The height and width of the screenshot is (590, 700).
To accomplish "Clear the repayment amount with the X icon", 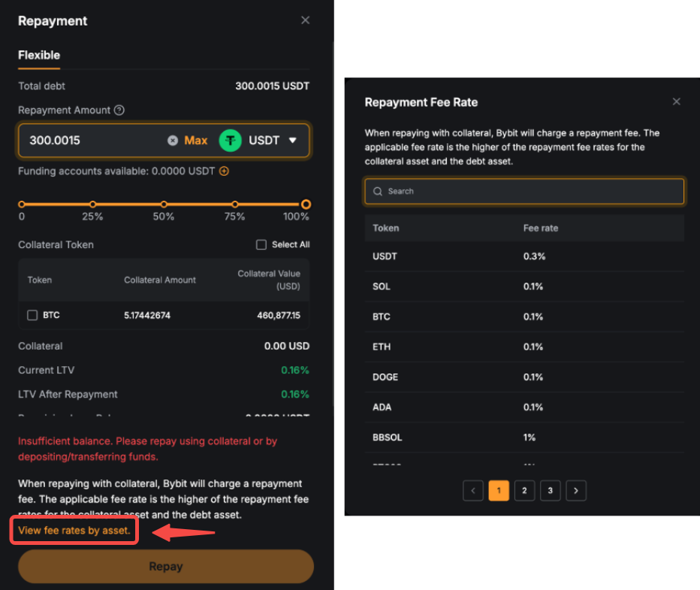I will [x=173, y=141].
